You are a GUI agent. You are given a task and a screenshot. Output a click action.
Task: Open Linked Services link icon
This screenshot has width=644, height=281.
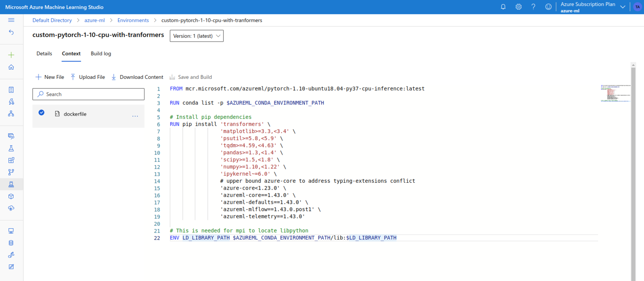point(11,255)
